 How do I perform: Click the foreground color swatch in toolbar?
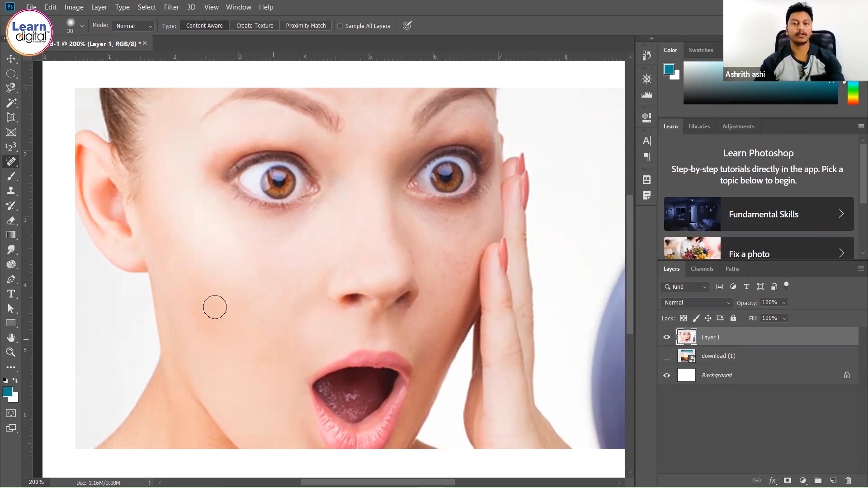(8, 392)
